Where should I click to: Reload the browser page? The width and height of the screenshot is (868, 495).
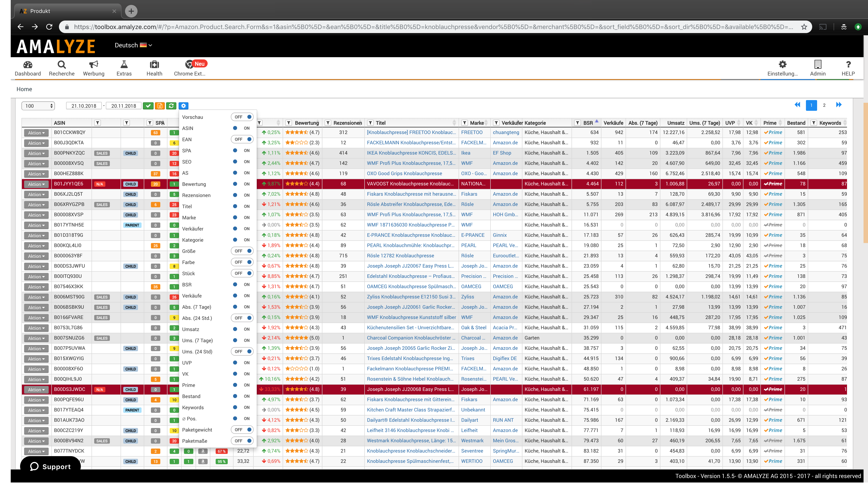[x=49, y=27]
